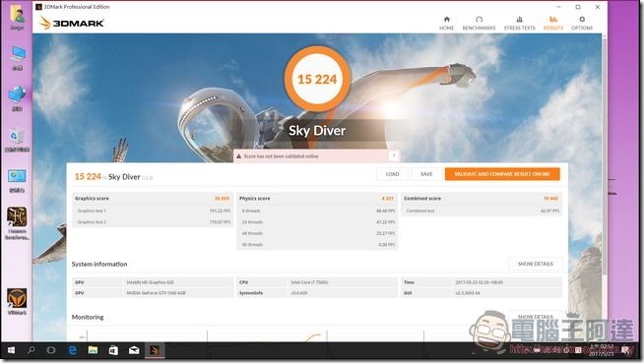Click the 3DMark logo in the header
This screenshot has height=363, width=644.
tap(72, 23)
